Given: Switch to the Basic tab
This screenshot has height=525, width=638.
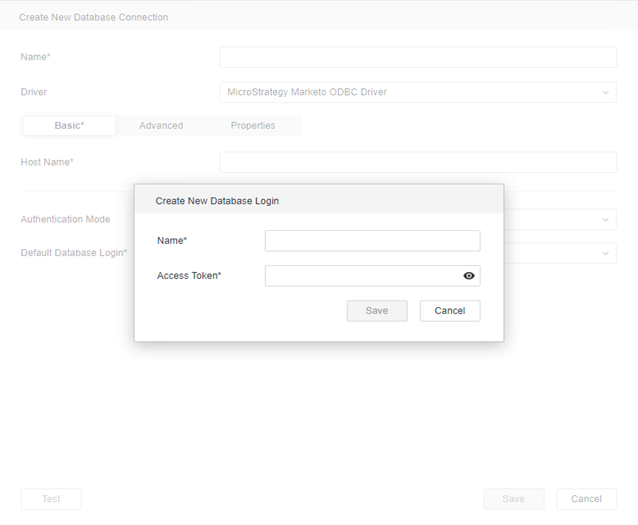Looking at the screenshot, I should click(x=69, y=126).
